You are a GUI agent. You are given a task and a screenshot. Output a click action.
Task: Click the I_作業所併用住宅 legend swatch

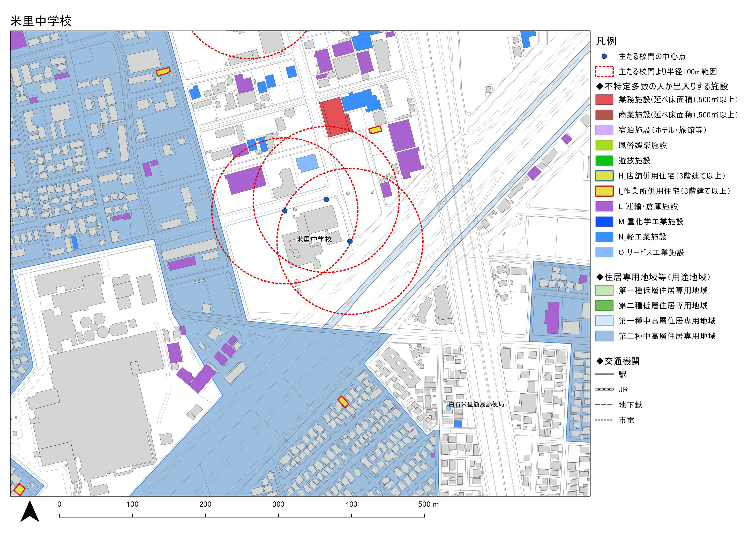[x=604, y=191]
